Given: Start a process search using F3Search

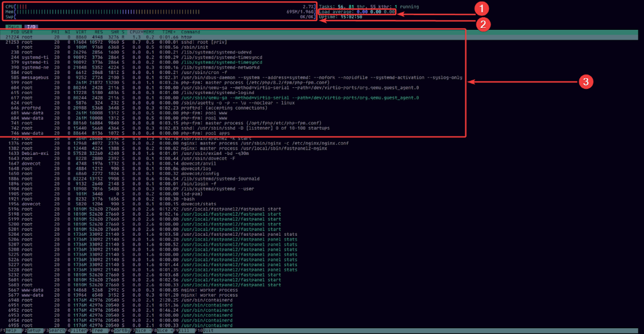Looking at the screenshot, I should 55,330.
